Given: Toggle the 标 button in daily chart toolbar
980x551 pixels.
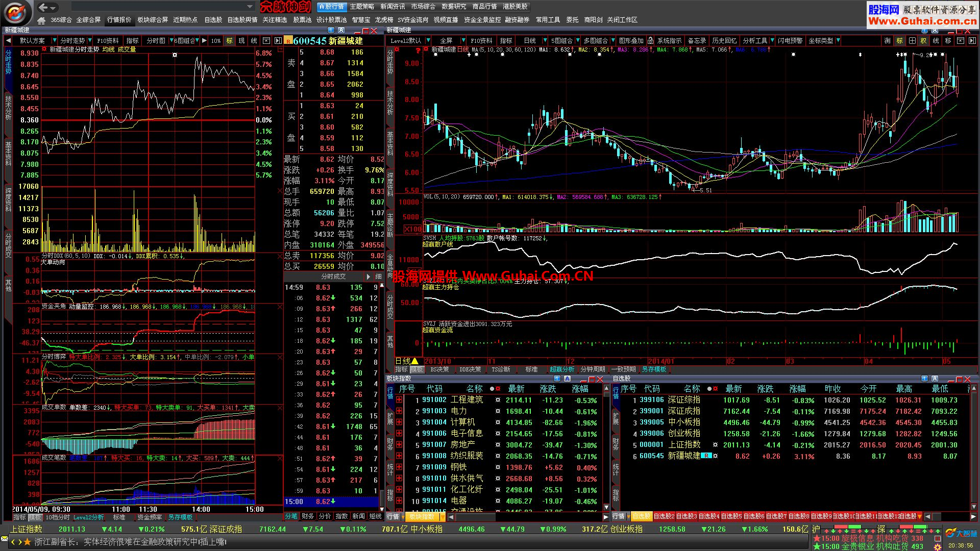Looking at the screenshot, I should click(x=899, y=40).
